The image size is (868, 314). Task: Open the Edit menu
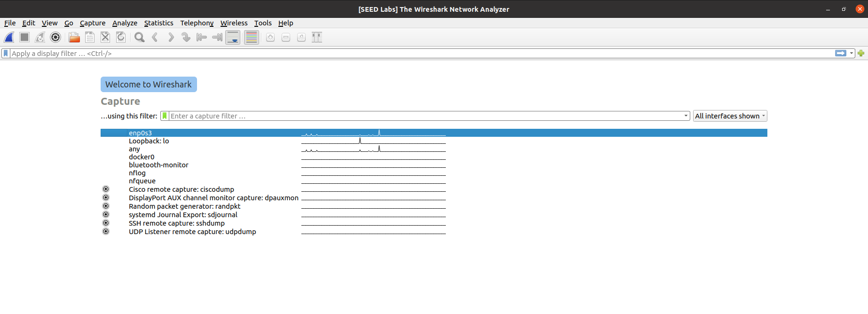(x=29, y=23)
